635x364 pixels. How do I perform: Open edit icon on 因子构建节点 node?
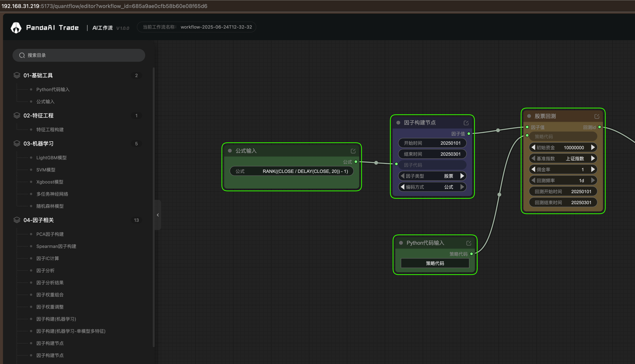coord(466,123)
